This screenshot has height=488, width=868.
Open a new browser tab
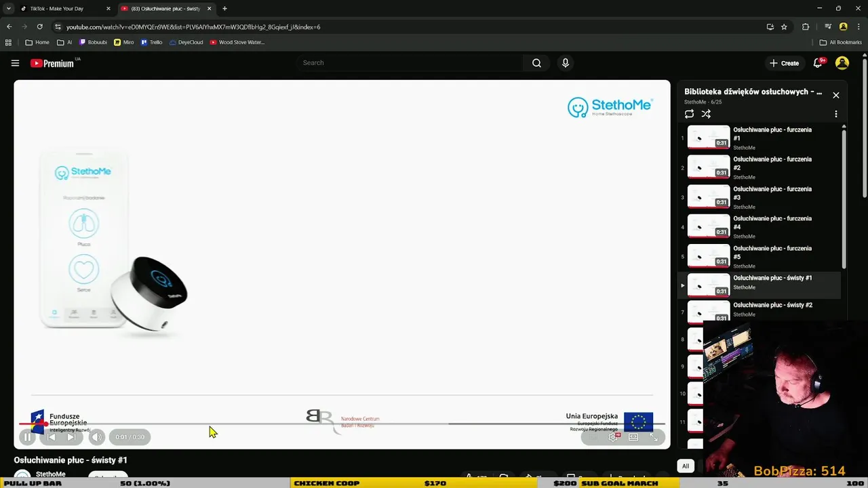coord(224,9)
